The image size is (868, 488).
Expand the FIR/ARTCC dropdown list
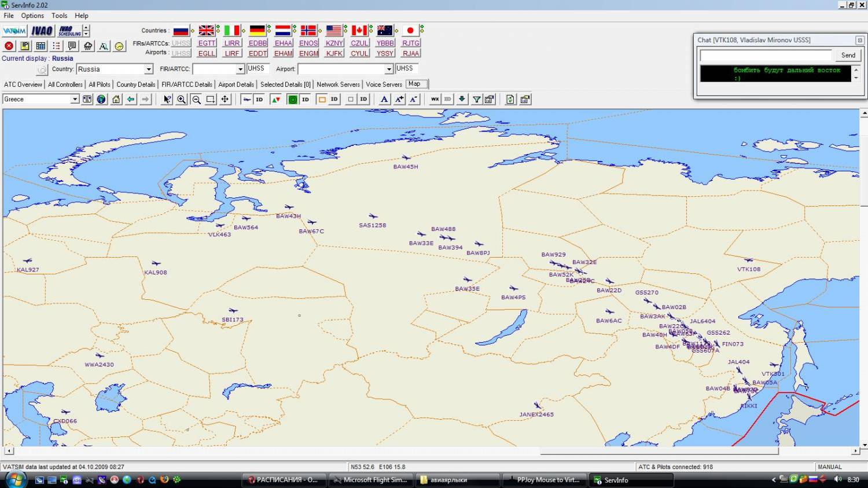240,69
